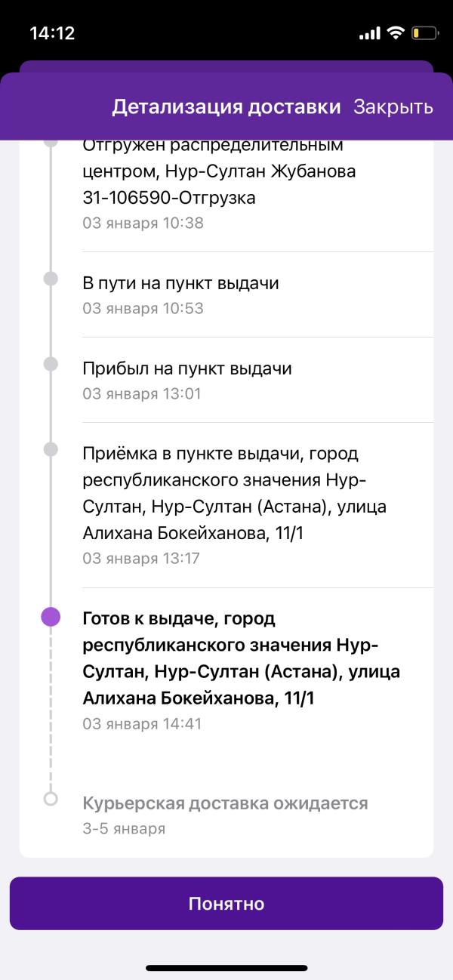
Task: Tap the grey dot beside 'Приёмка в пункте выдачи'
Action: [x=51, y=449]
